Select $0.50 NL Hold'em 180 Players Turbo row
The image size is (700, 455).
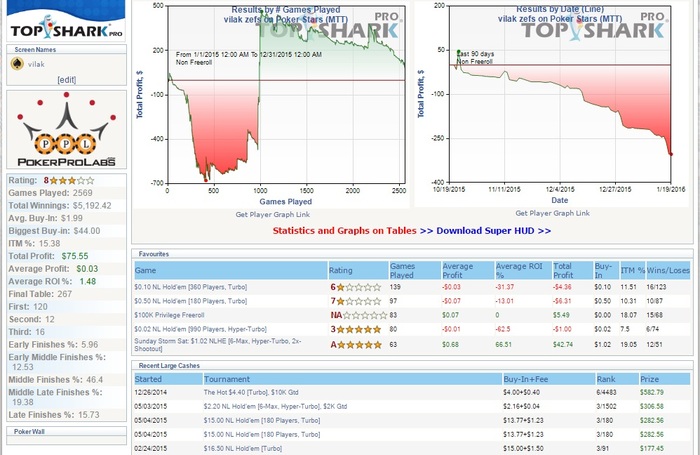pos(412,301)
